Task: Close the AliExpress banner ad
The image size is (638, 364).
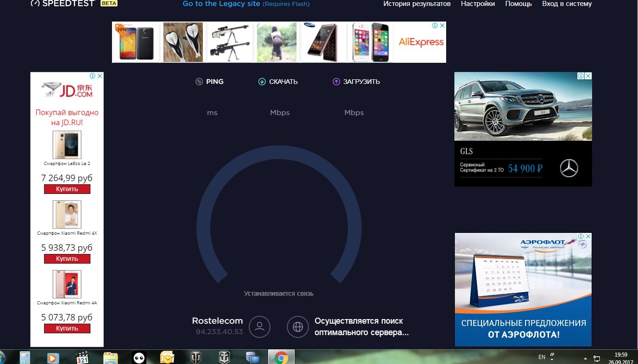Action: pos(442,26)
